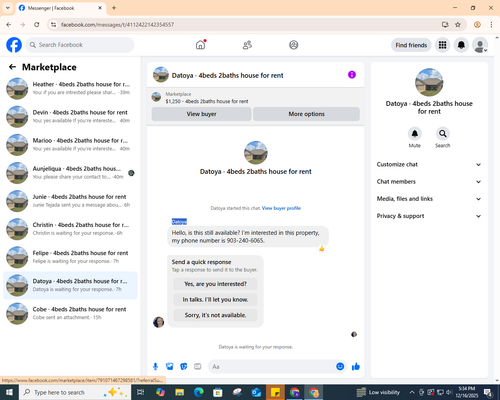Screen dimensions: 500x400
Task: Open Junie's house for rent conversation
Action: pyautogui.click(x=70, y=201)
